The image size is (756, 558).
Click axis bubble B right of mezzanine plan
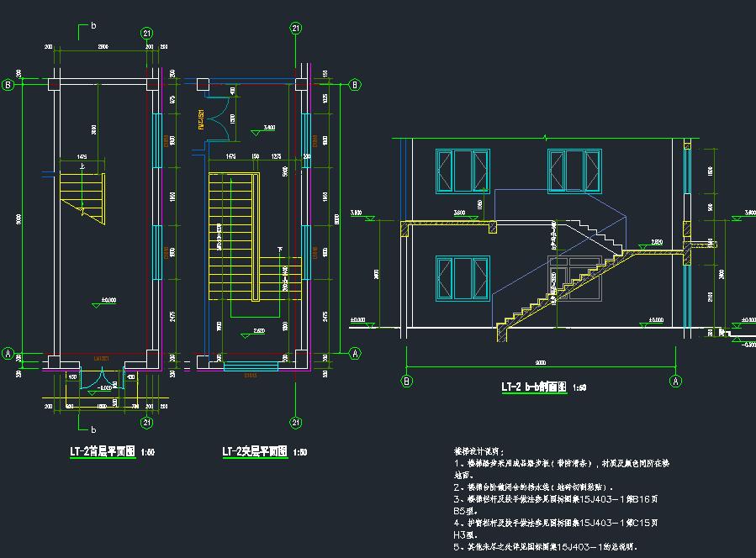(355, 85)
